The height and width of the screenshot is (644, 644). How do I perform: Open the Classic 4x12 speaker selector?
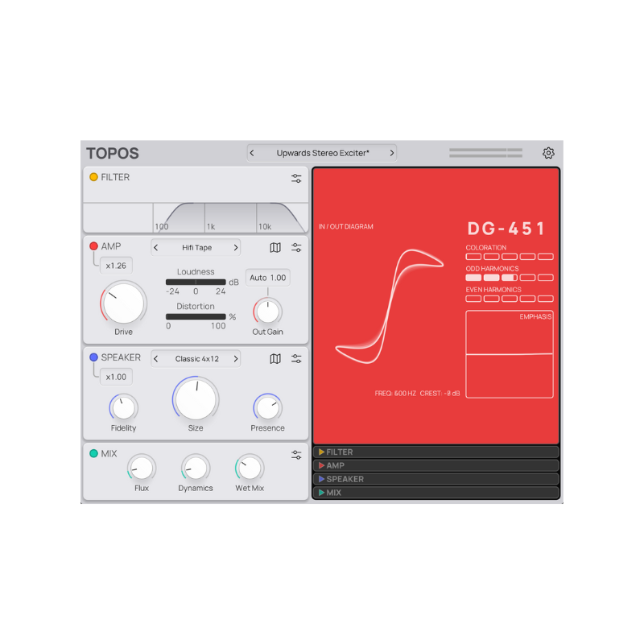click(x=196, y=358)
